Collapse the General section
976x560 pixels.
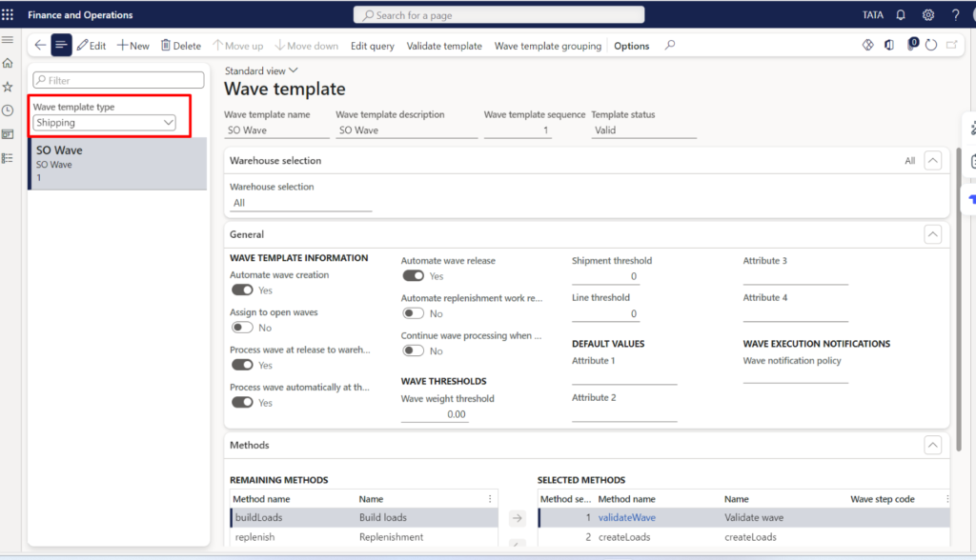click(x=932, y=234)
